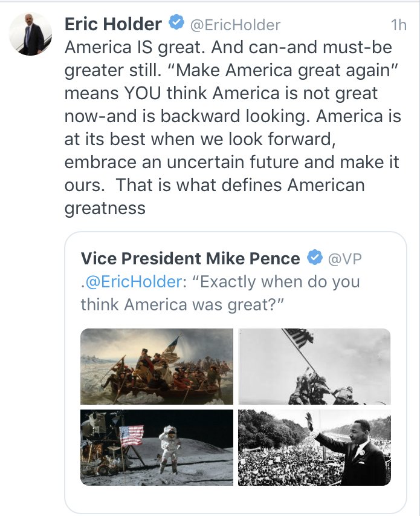This screenshot has width=420, height=516.
Task: Click the verified badge beside Eric Holder
Action: 176,24
